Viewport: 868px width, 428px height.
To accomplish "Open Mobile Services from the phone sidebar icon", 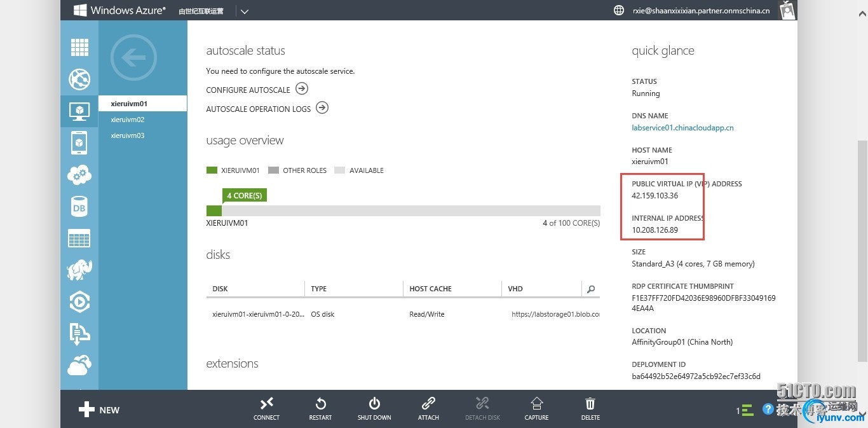I will tap(79, 143).
